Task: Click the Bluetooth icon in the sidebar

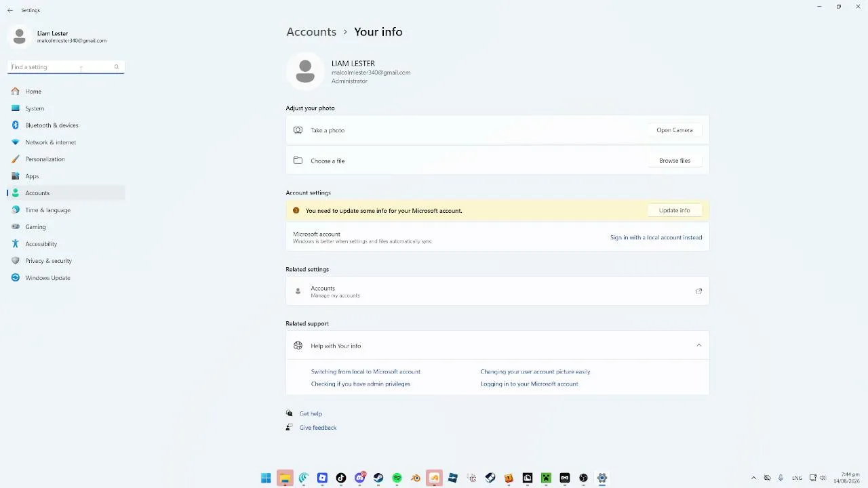Action: [16, 125]
